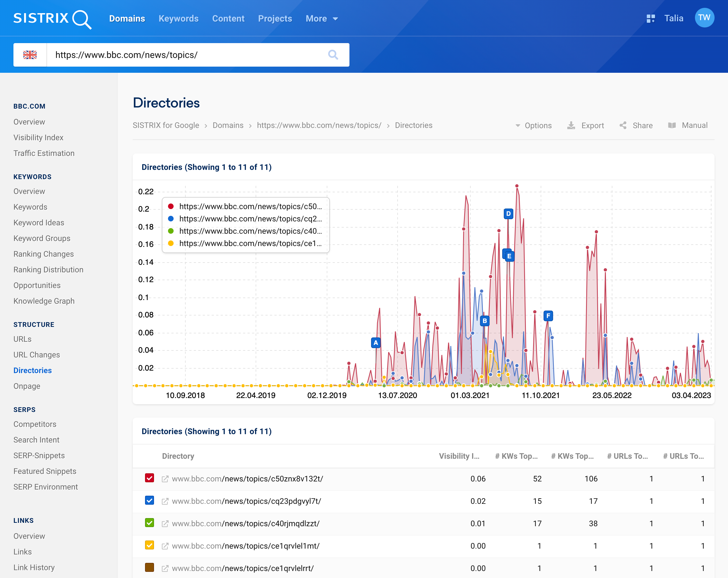
Task: Open Knowledge Graph in sidebar
Action: pyautogui.click(x=44, y=301)
